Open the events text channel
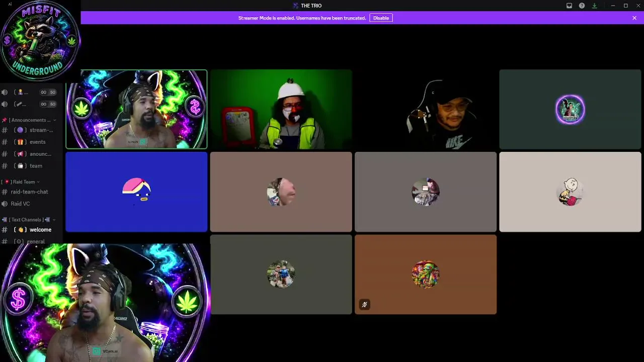 tap(29, 142)
